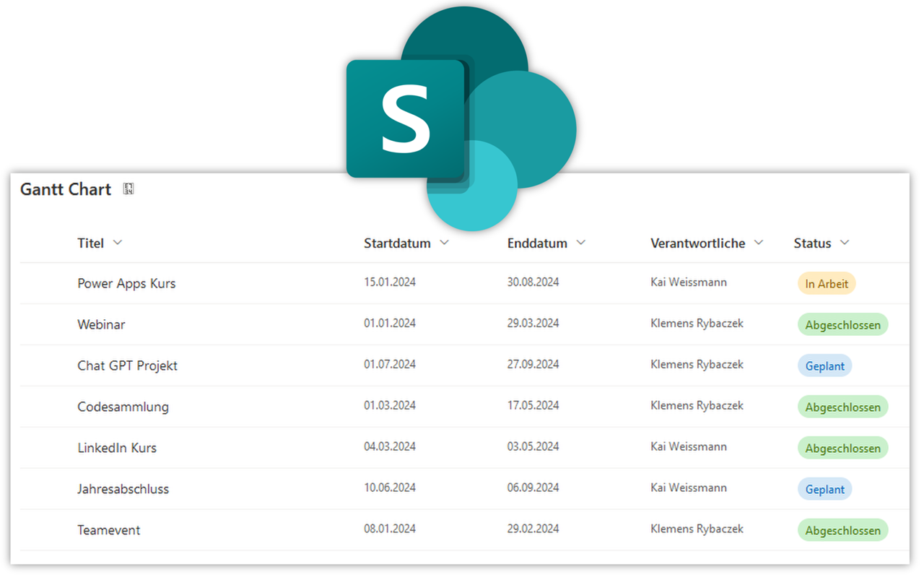
Task: Open the Startdatum column dropdown arrow
Action: point(445,243)
